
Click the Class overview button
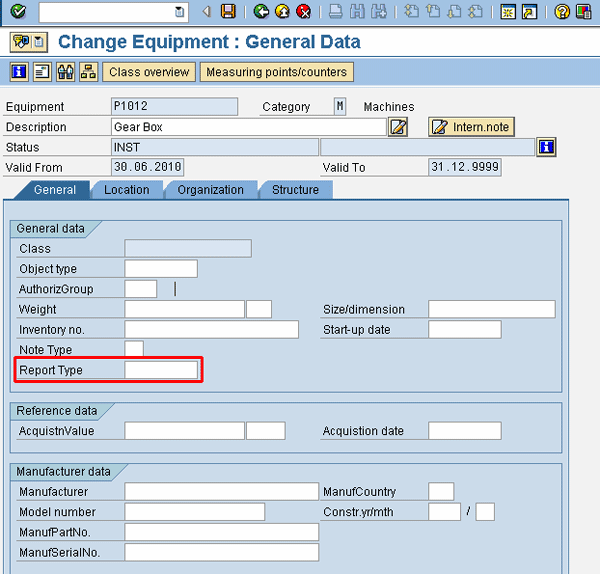click(x=149, y=72)
